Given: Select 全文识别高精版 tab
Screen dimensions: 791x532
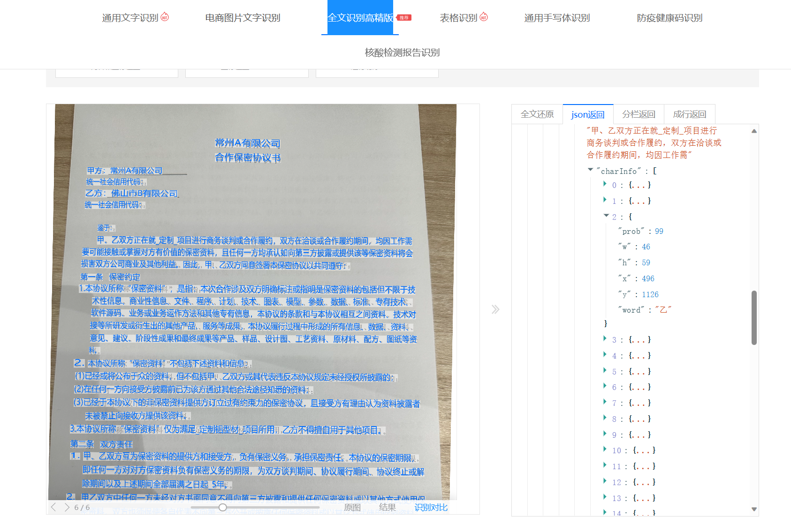Looking at the screenshot, I should (360, 18).
